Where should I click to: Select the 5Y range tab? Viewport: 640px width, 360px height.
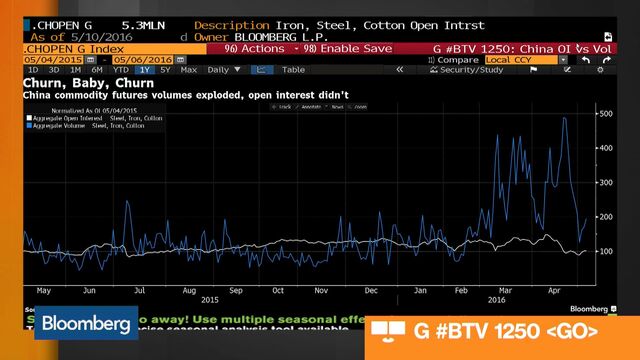(165, 70)
